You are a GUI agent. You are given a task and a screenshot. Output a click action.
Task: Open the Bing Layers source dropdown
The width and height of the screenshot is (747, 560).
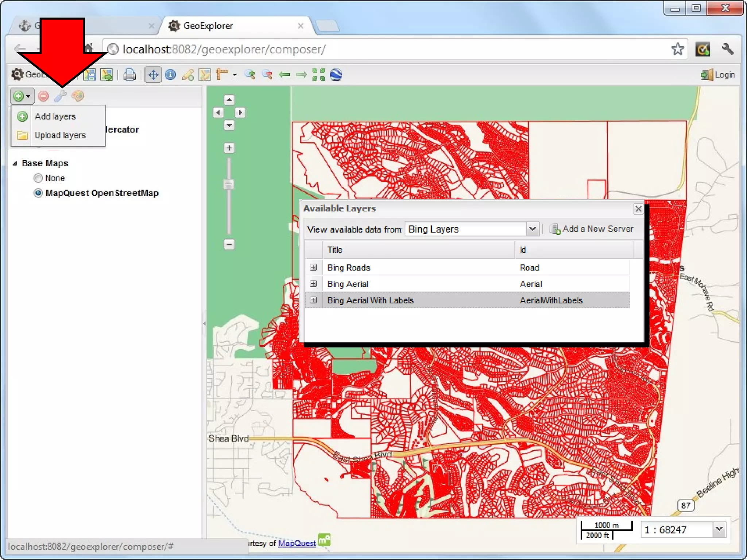tap(532, 229)
